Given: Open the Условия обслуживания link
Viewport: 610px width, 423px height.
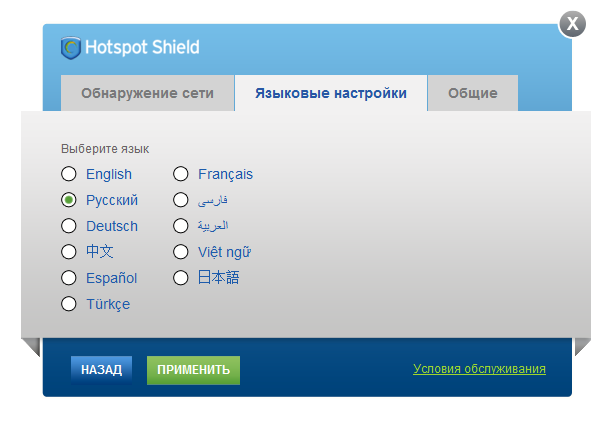Looking at the screenshot, I should pos(479,369).
